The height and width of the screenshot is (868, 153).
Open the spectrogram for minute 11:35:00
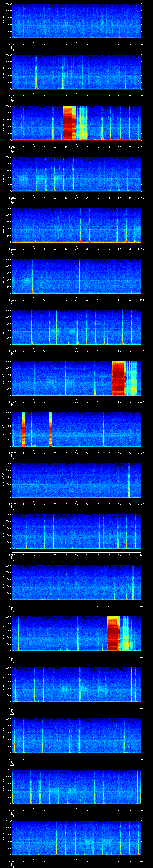[76, 685]
